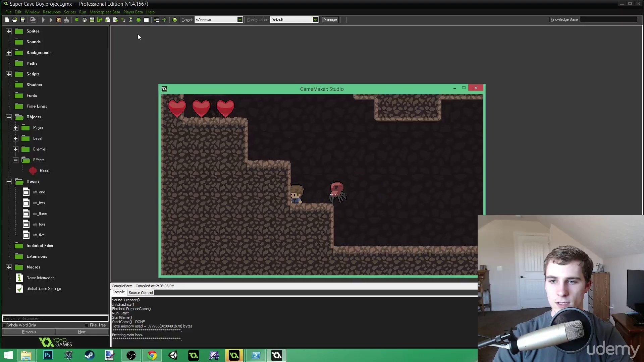The width and height of the screenshot is (644, 362).
Task: Click the Open project folder icon
Action: (x=15, y=20)
